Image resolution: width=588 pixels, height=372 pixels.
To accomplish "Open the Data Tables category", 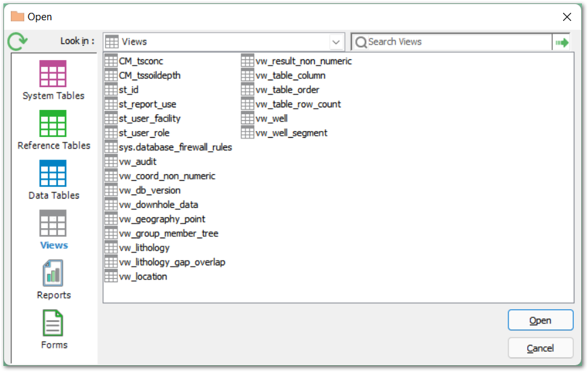I will pos(53,180).
